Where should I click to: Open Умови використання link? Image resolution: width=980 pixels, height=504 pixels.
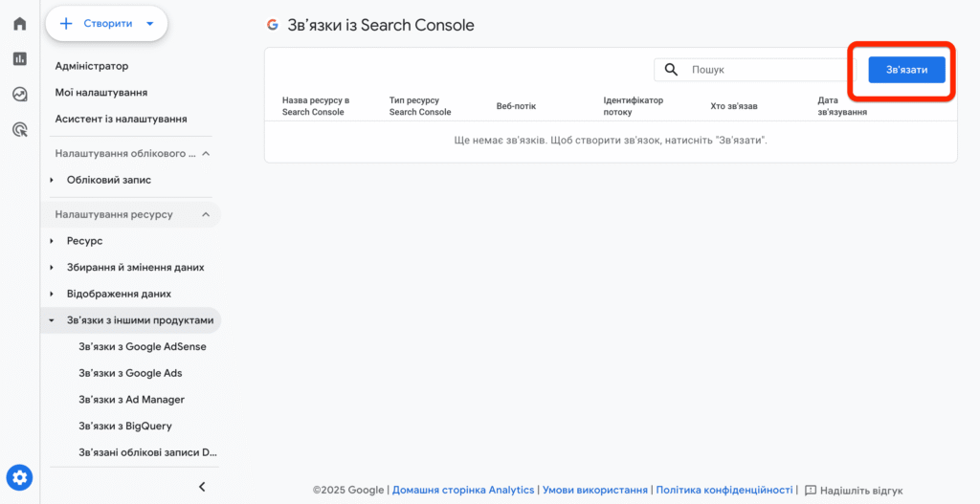(x=595, y=491)
